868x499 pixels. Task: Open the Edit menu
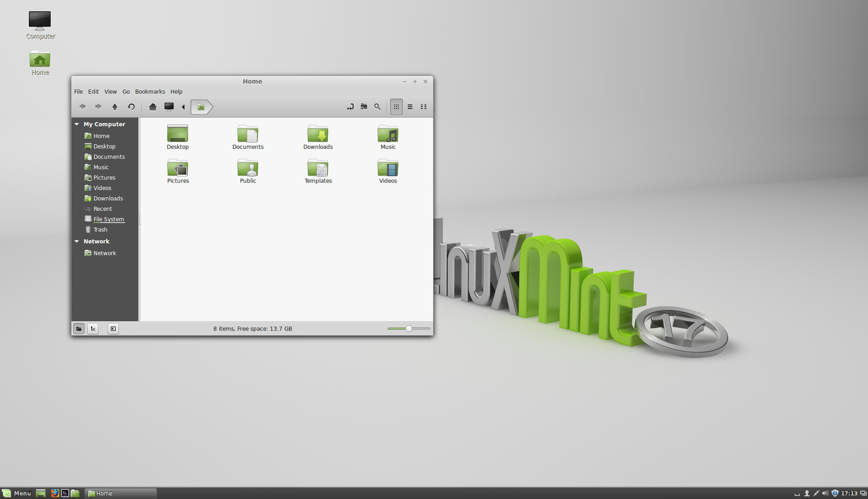coord(94,91)
